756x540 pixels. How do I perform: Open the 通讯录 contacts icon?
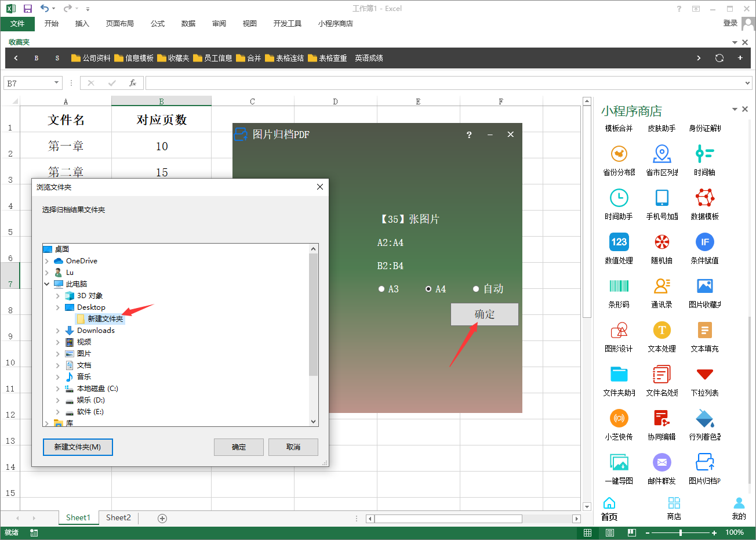[662, 286]
